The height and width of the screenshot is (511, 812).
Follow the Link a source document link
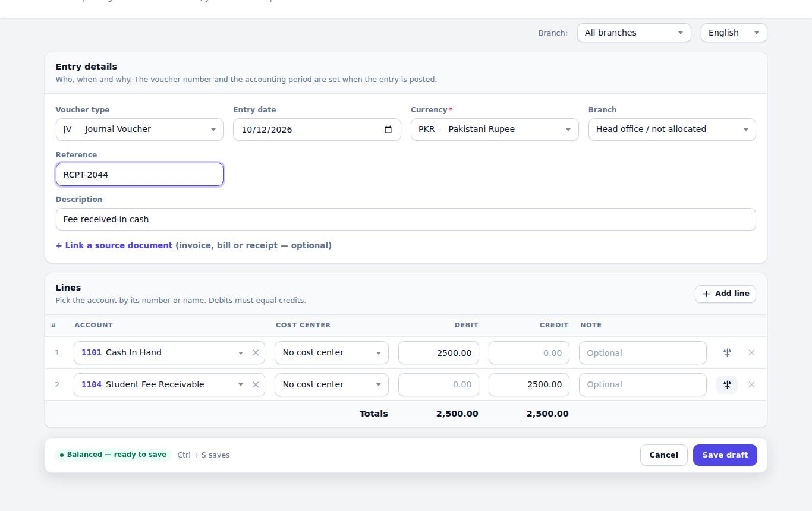[x=114, y=245]
